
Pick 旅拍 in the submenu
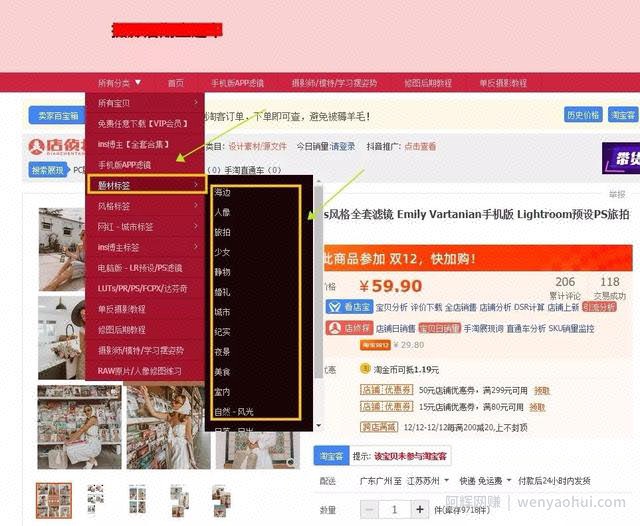tap(222, 232)
